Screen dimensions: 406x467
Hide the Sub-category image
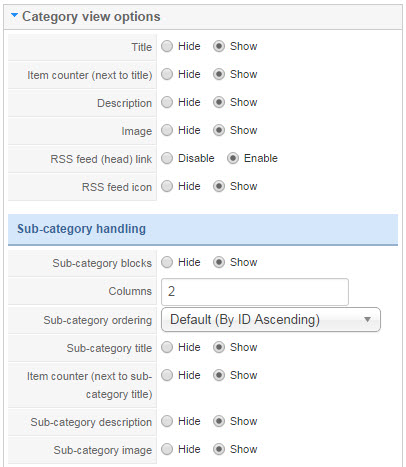point(167,449)
